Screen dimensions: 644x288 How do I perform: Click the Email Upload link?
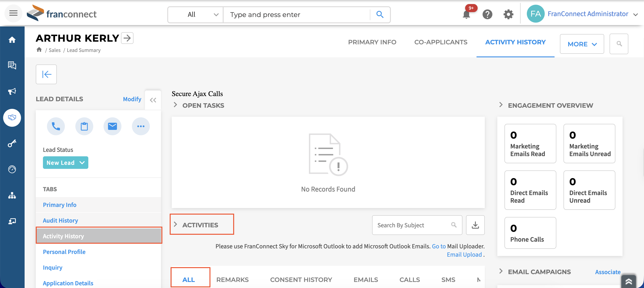pyautogui.click(x=464, y=254)
